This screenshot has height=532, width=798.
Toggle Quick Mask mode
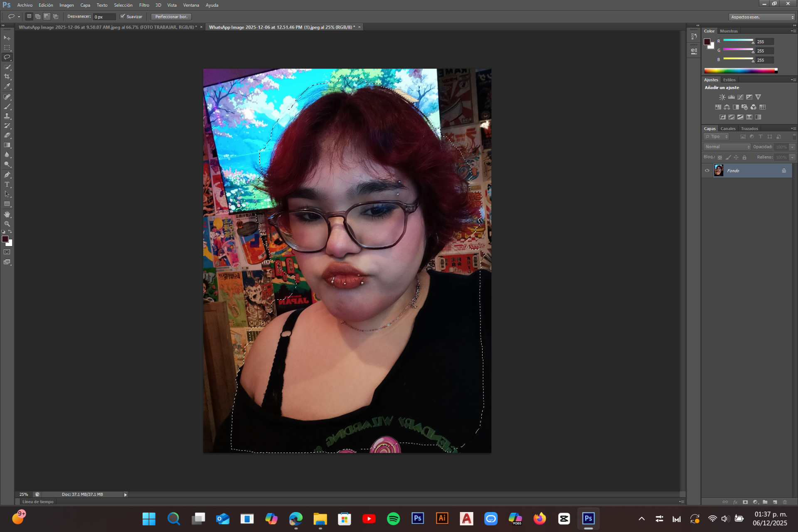[x=7, y=252]
